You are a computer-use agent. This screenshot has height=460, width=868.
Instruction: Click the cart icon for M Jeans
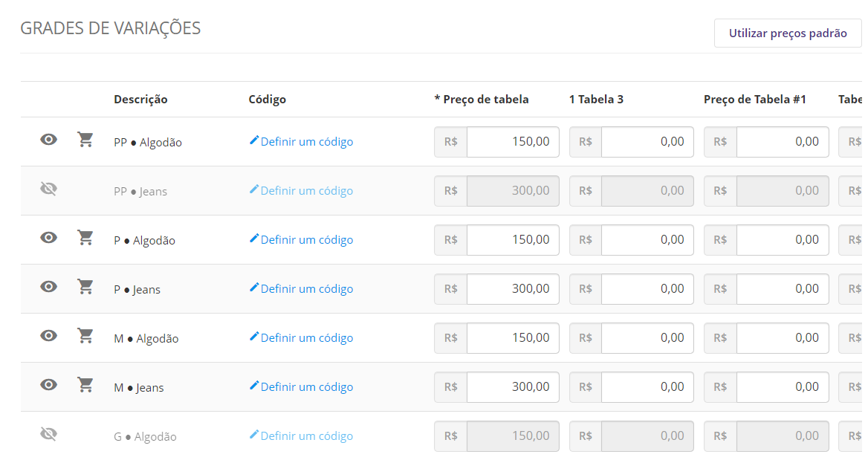(x=85, y=385)
